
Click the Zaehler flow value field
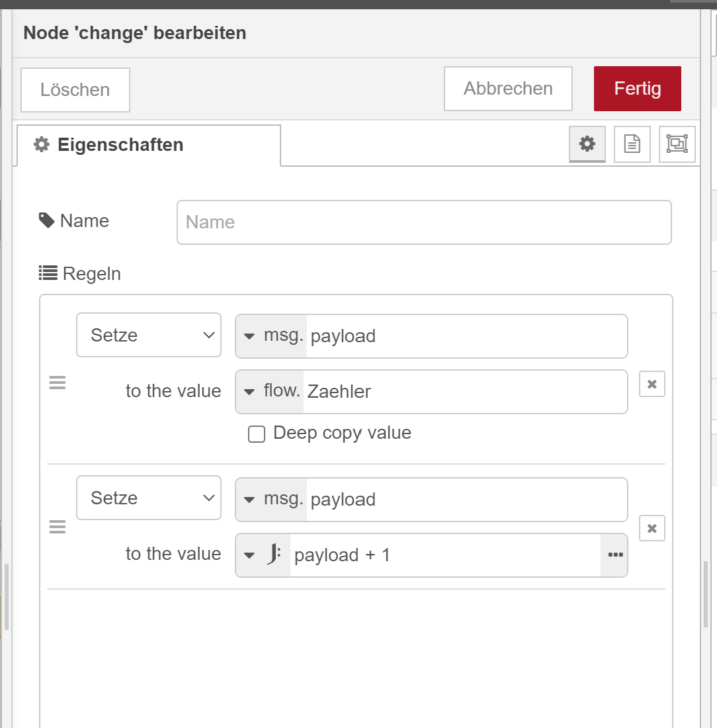463,392
